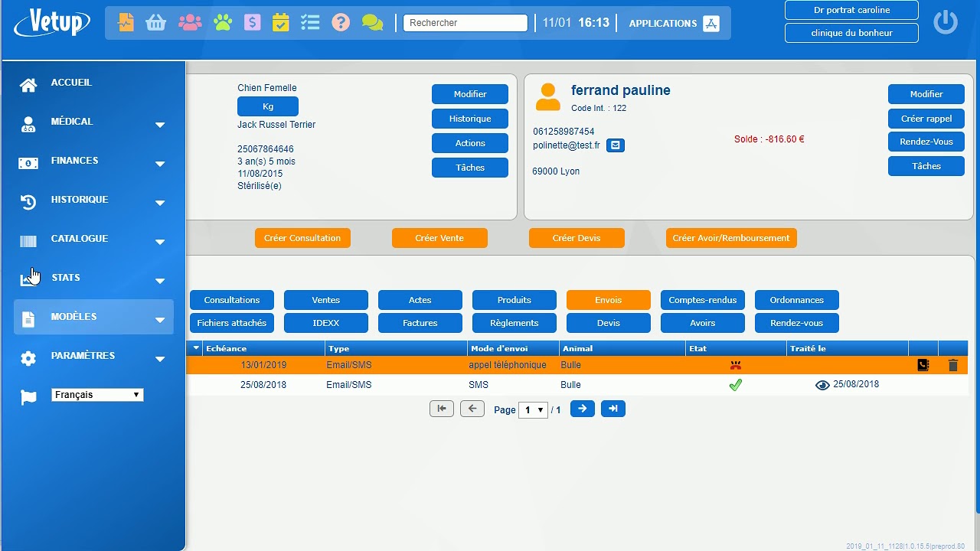The image size is (980, 551).
Task: Click the Créer Consultation button
Action: [x=302, y=238]
